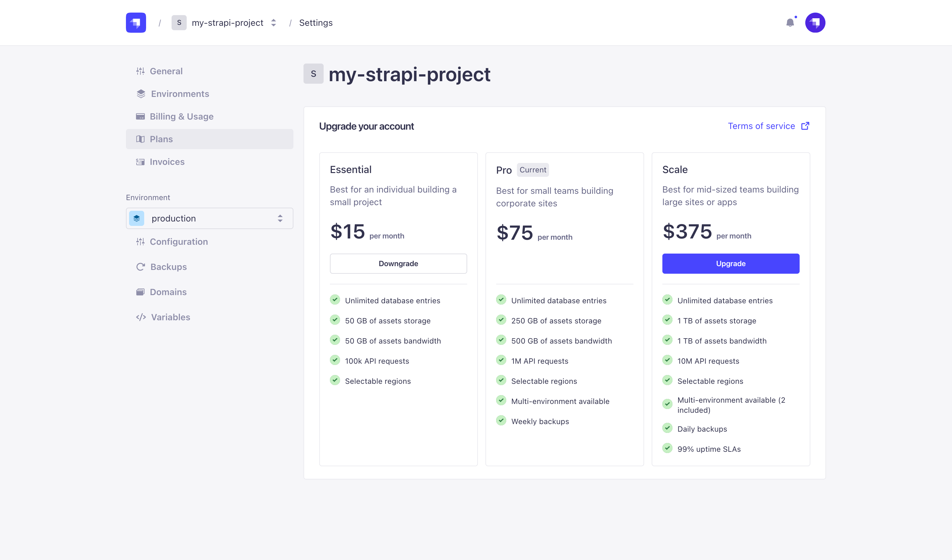Click the Billing & Usage card icon
This screenshot has width=952, height=560.
tap(140, 116)
